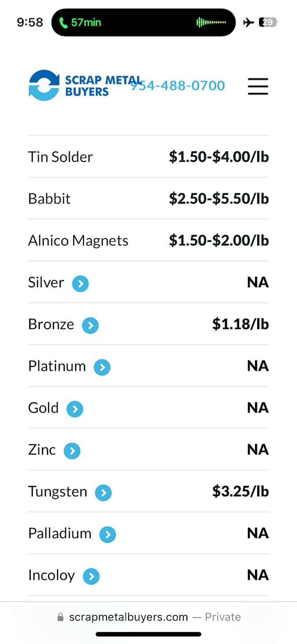The height and width of the screenshot is (644, 297).
Task: Tap the Bronze $1.18/lb price
Action: point(240,324)
